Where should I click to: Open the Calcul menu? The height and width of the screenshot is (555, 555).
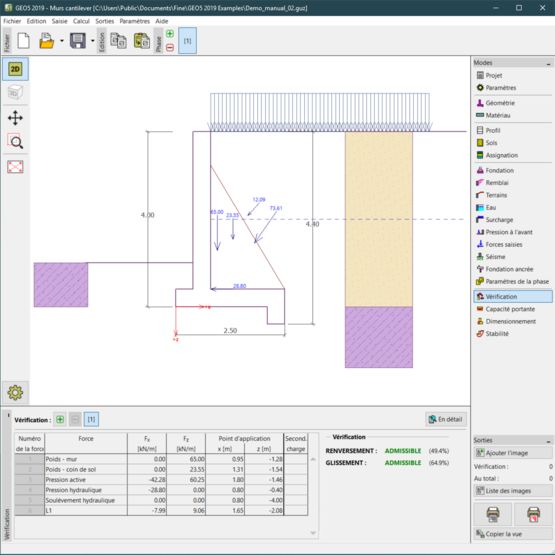tap(81, 21)
